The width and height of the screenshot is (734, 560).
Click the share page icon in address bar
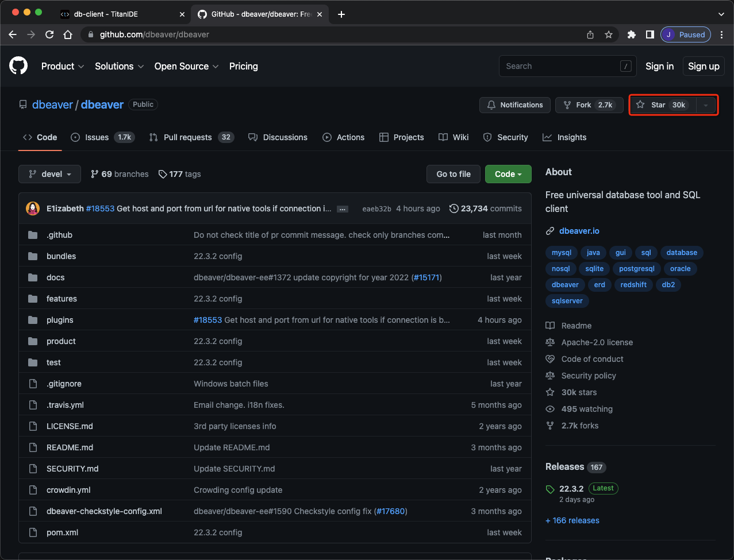tap(590, 34)
